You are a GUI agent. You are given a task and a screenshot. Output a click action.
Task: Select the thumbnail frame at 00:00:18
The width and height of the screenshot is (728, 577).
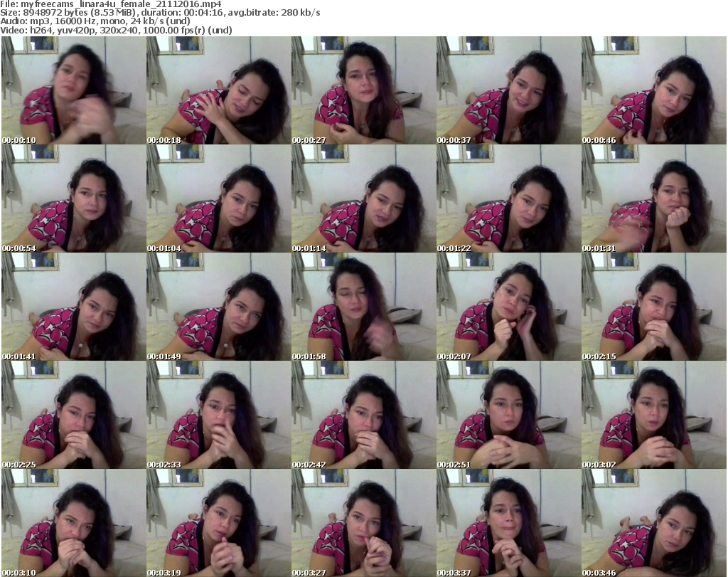pyautogui.click(x=219, y=90)
